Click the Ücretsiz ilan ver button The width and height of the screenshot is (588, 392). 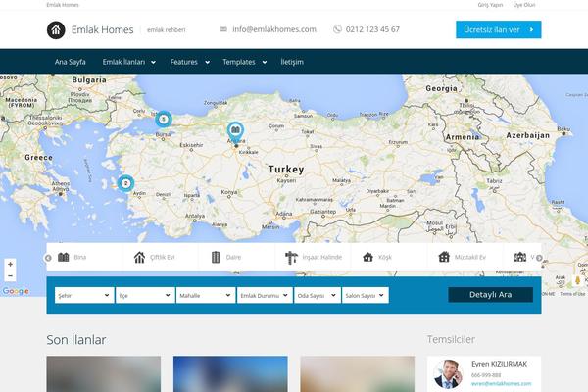point(499,29)
